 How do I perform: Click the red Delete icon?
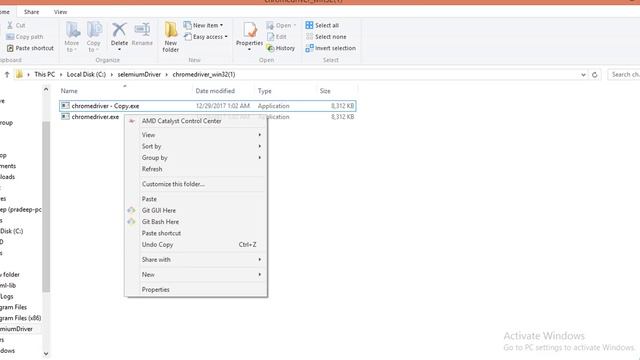[119, 30]
